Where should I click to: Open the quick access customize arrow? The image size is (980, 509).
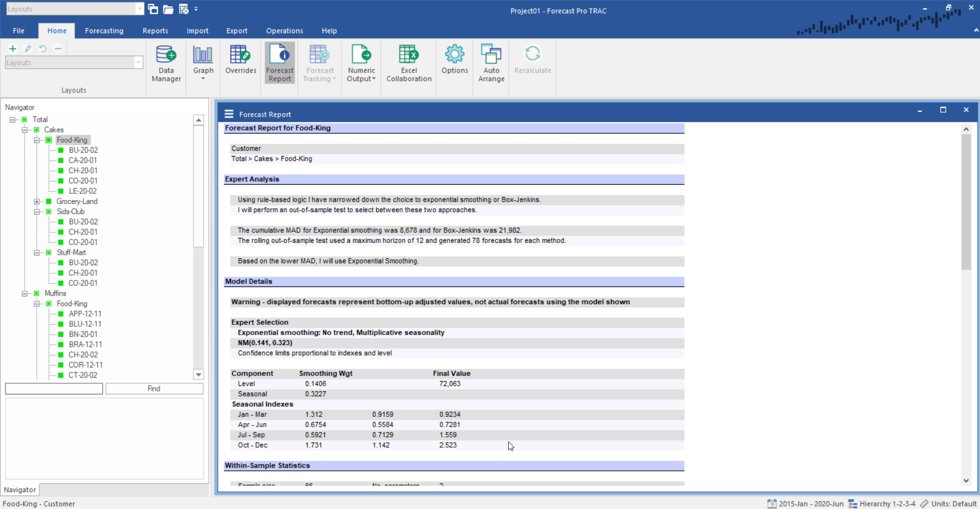197,9
